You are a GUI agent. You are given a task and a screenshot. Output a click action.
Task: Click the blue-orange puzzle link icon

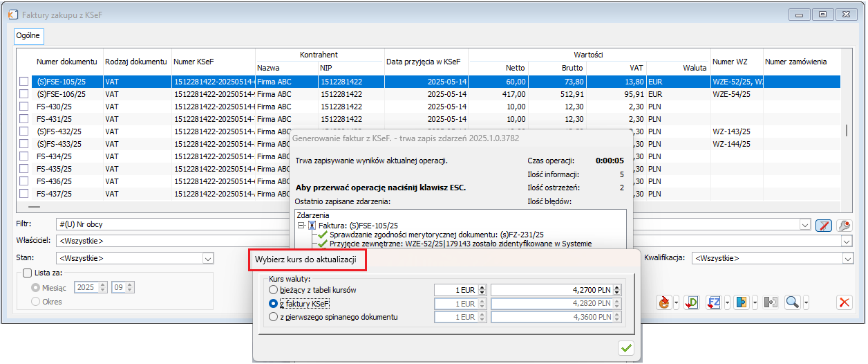click(x=742, y=302)
